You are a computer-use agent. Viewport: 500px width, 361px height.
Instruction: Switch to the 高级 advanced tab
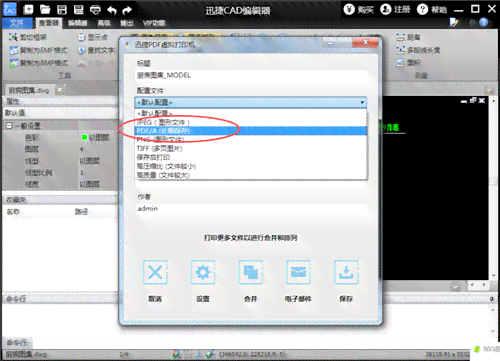pyautogui.click(x=104, y=23)
